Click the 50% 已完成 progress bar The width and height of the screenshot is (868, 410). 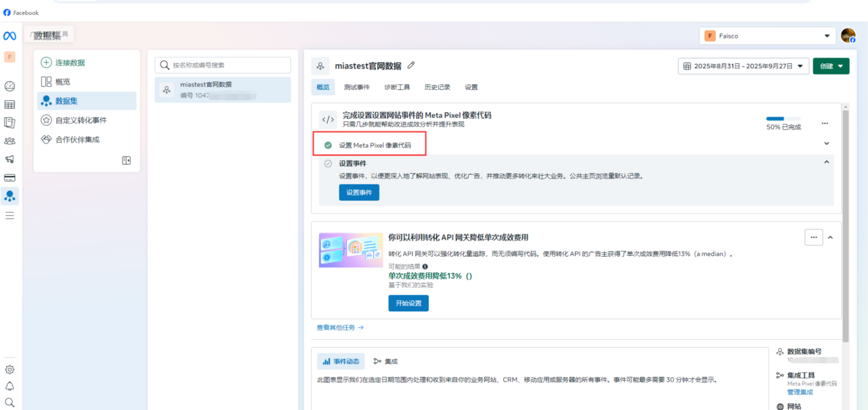(x=783, y=119)
